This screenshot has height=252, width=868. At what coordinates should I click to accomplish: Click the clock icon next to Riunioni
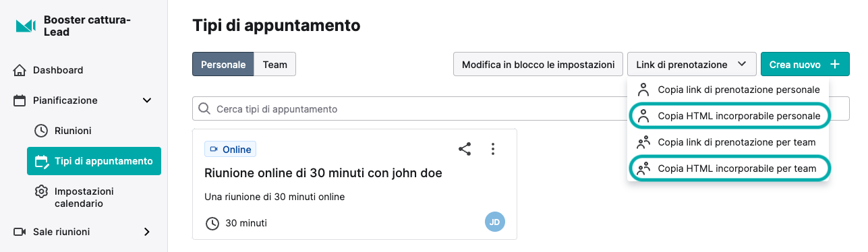(41, 131)
